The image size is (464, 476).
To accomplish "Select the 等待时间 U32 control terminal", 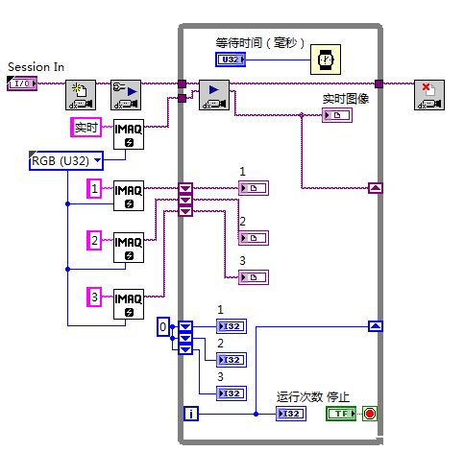I will pyautogui.click(x=231, y=59).
